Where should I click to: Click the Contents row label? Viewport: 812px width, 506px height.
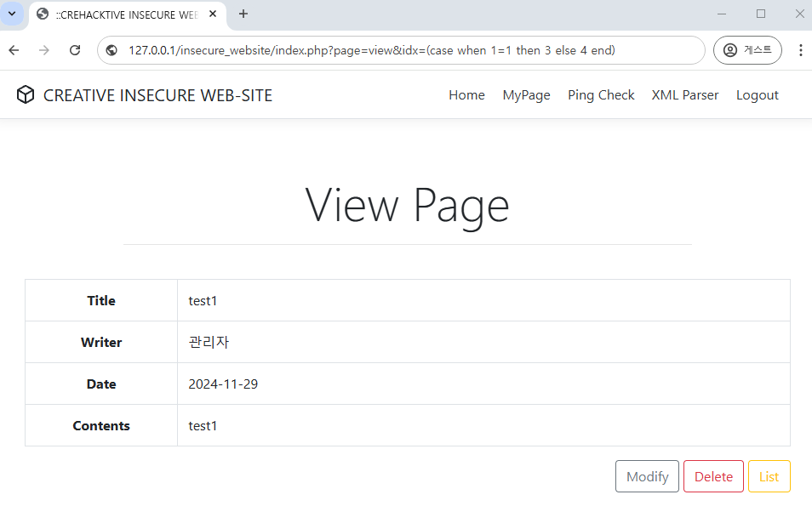tap(101, 426)
